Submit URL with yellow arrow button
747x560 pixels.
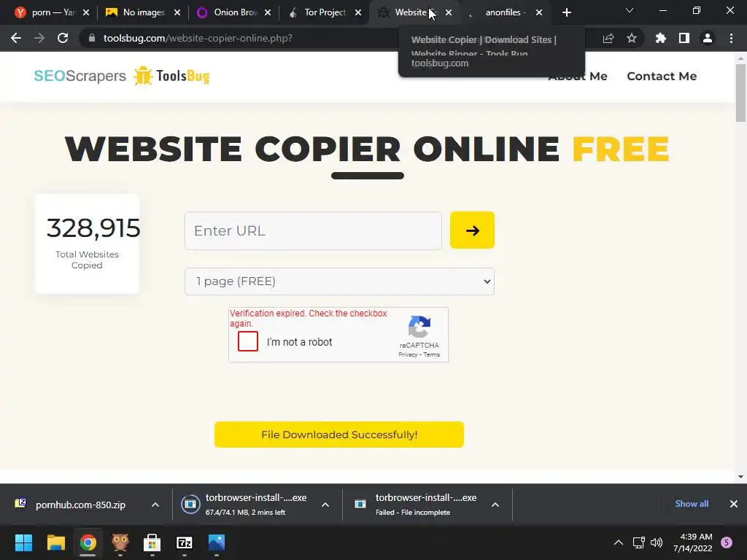[472, 230]
